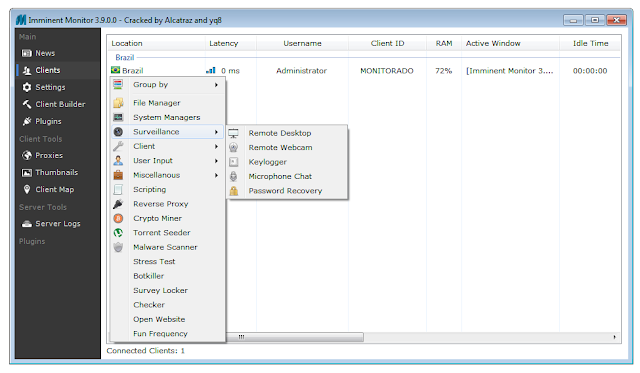Expand the Group by submenu arrow
Viewport: 640px width, 373px height.
(216, 85)
